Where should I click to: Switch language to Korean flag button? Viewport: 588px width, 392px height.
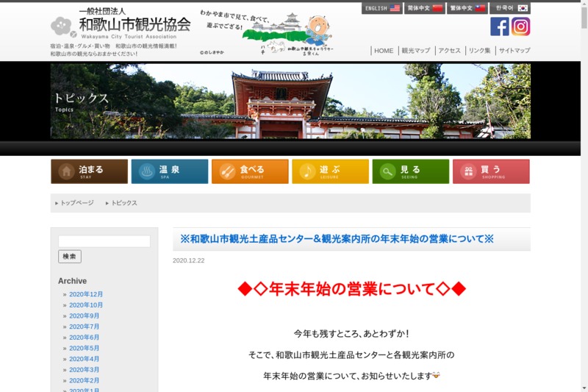(510, 8)
